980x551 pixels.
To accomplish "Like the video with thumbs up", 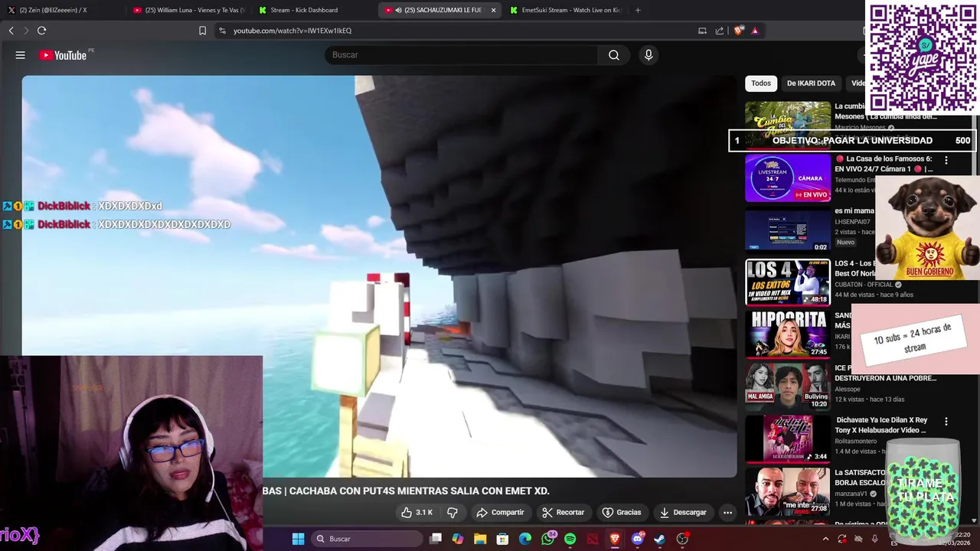I will [x=416, y=513].
